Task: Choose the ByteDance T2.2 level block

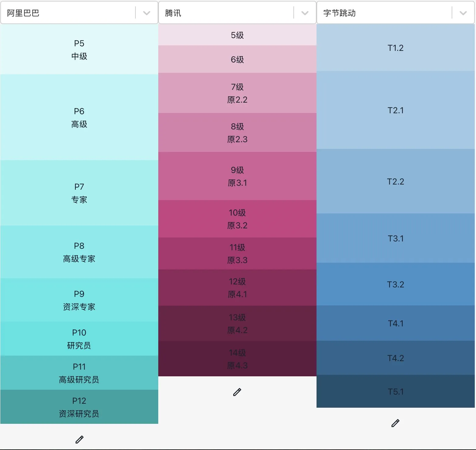Action: (396, 181)
